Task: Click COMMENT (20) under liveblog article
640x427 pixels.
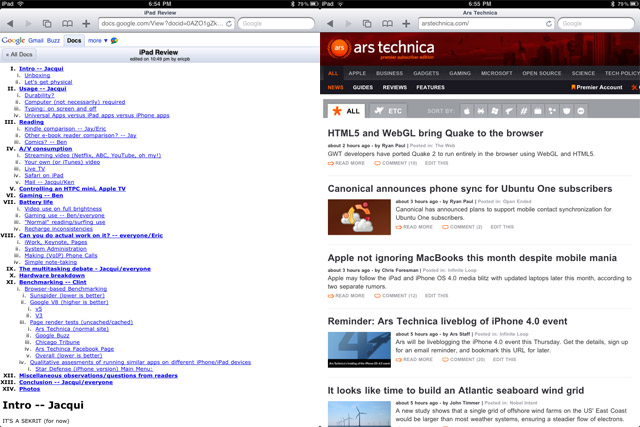Action: 464,360
